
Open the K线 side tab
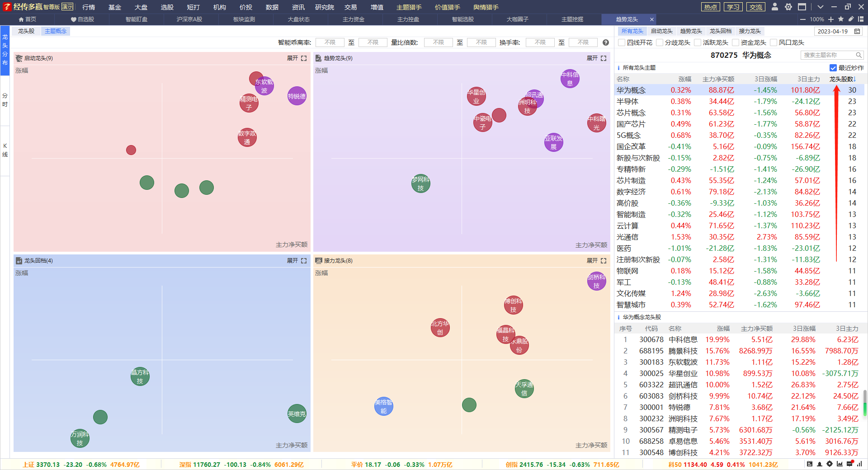click(x=5, y=150)
